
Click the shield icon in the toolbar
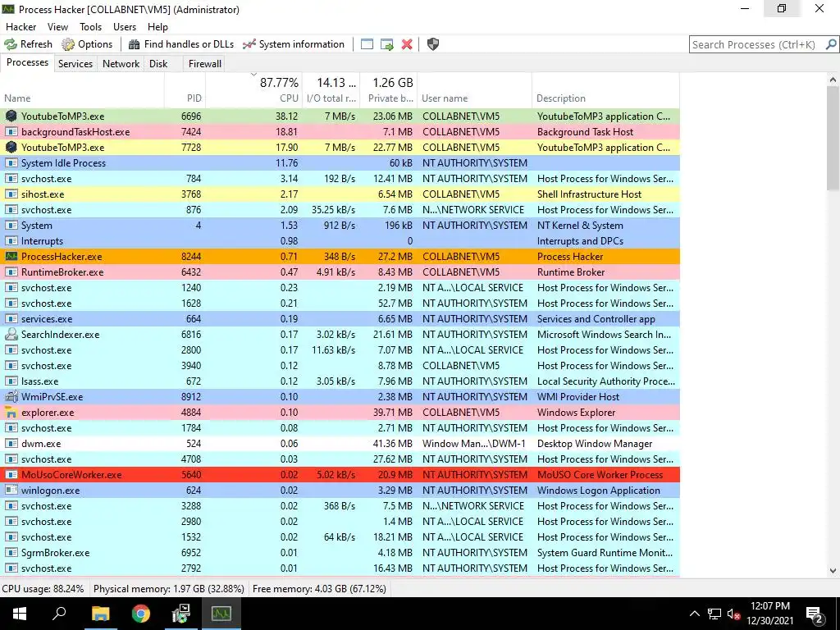point(433,44)
